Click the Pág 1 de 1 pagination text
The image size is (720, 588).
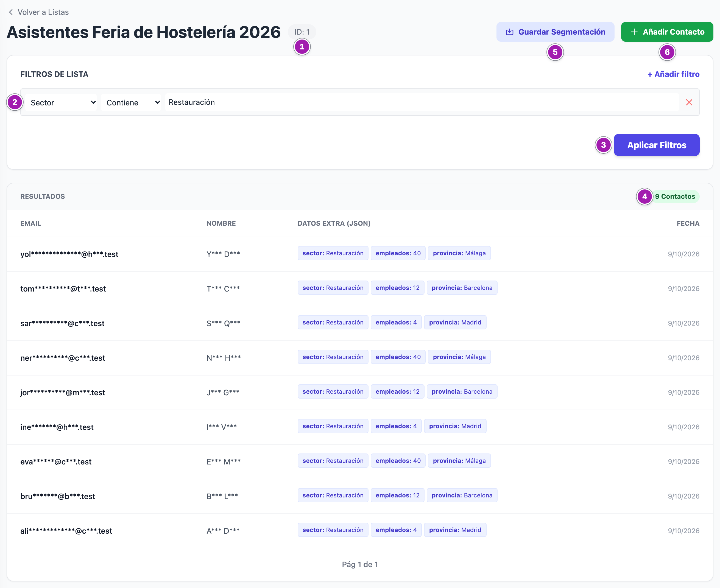coord(360,564)
